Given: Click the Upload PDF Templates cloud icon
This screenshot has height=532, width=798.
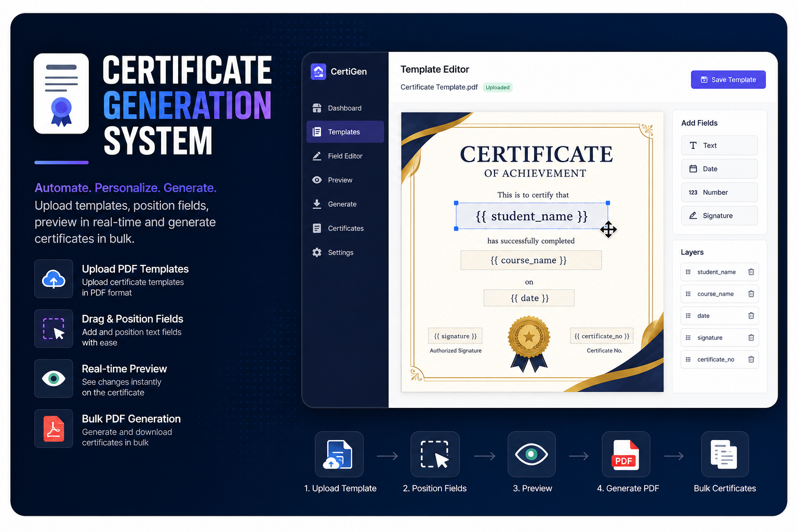Looking at the screenshot, I should tap(54, 279).
